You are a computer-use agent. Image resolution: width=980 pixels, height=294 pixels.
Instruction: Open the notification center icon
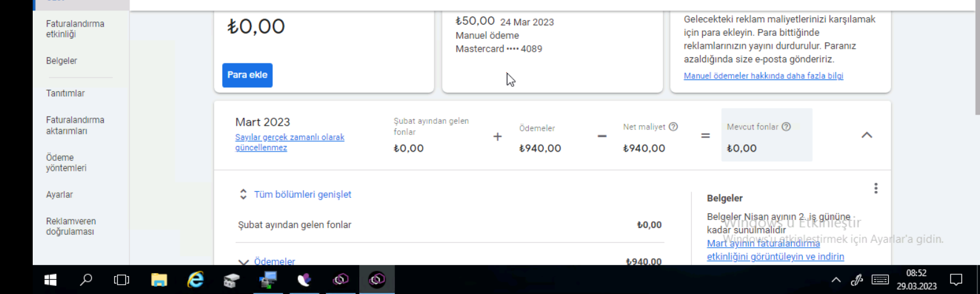[956, 280]
